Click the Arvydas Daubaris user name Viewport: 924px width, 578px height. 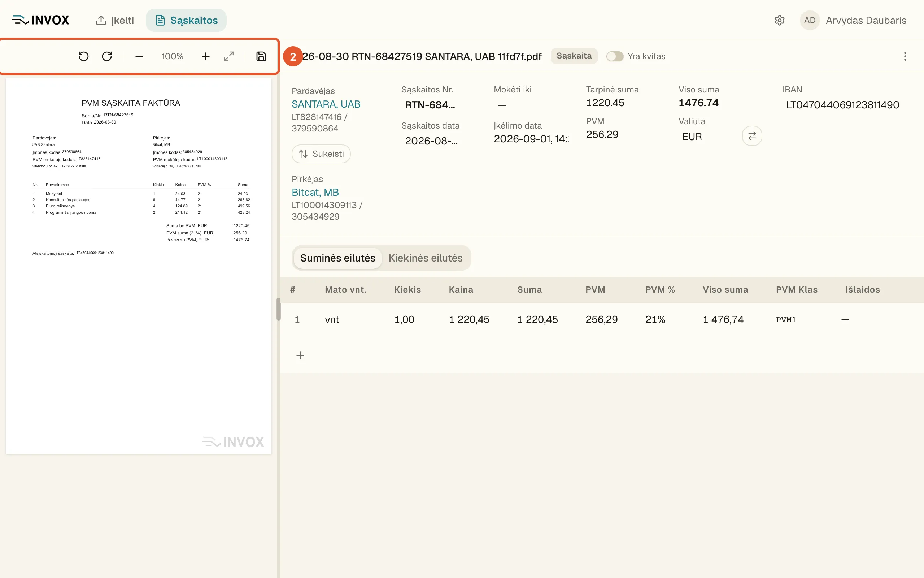(x=866, y=20)
